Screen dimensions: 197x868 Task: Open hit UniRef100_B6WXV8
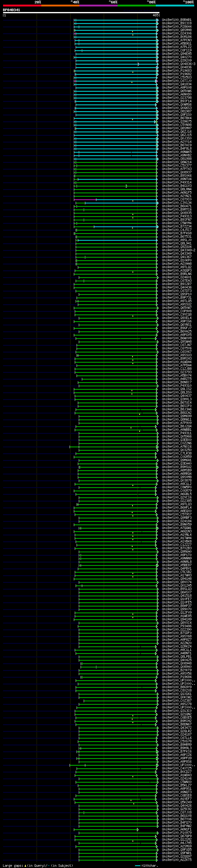(x=176, y=338)
